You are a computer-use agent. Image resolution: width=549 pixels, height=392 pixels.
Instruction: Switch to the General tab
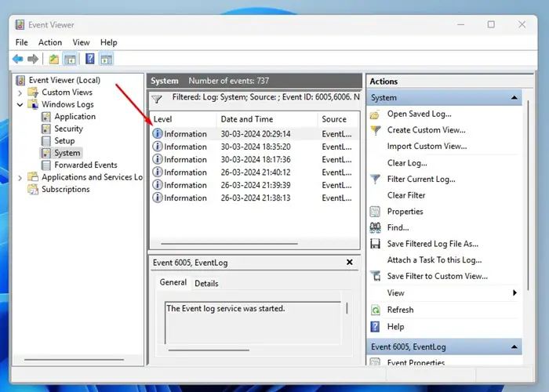pos(173,282)
